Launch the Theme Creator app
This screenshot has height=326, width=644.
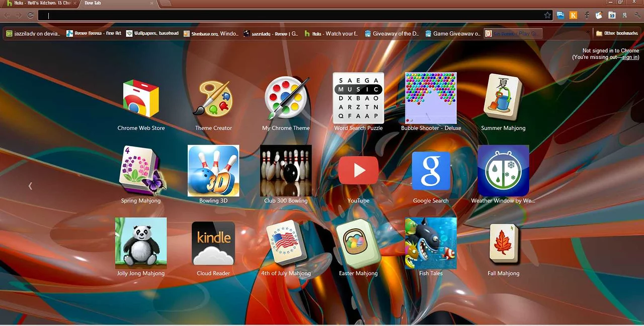[x=213, y=99]
